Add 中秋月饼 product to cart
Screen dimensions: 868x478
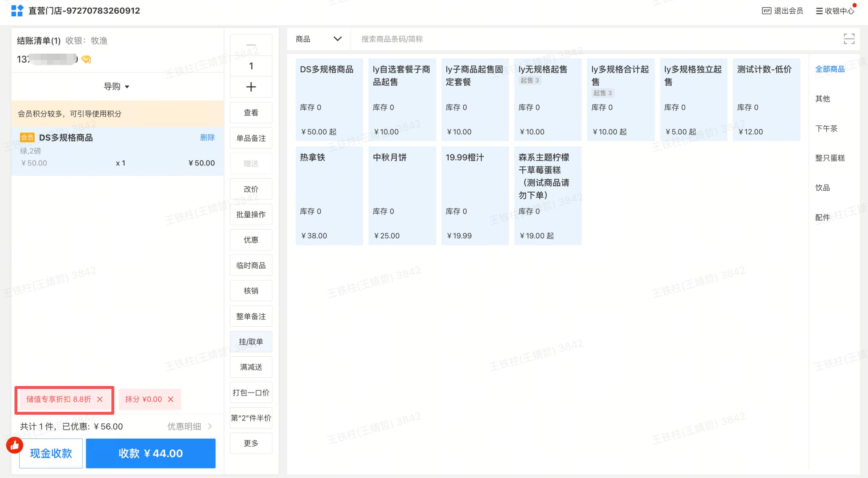coord(402,196)
